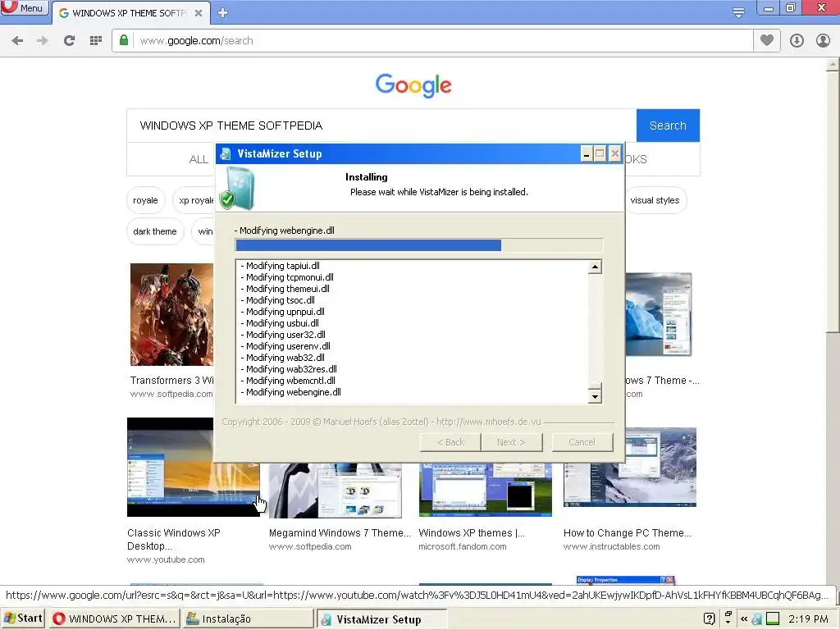Switch to Instalação taskbar button
Image resolution: width=840 pixels, height=630 pixels.
248,619
